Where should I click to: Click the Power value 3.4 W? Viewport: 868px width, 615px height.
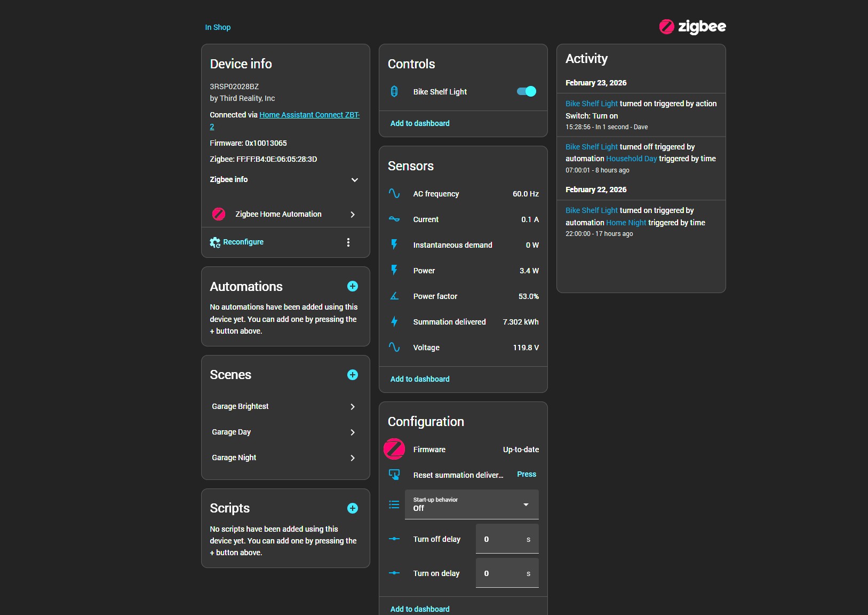(x=529, y=271)
